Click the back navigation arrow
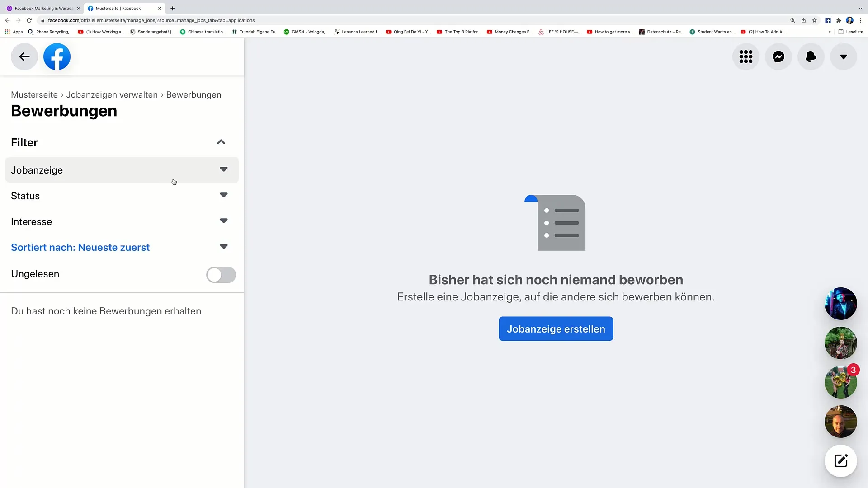The width and height of the screenshot is (868, 488). [x=24, y=56]
